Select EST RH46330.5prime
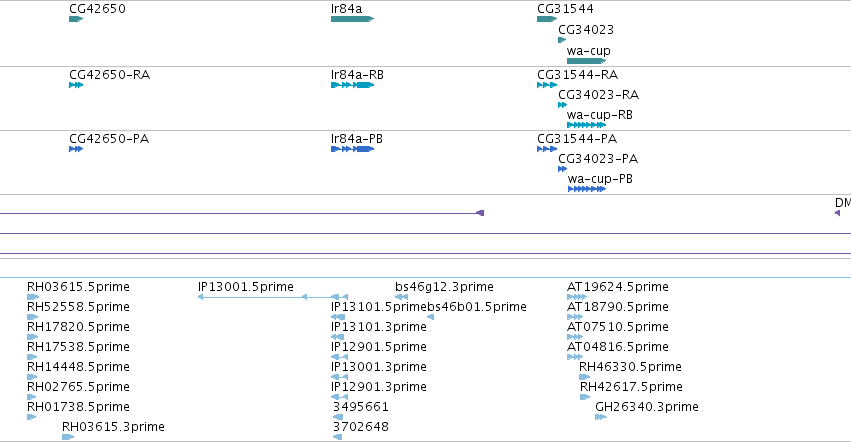Screen dimensions: 851x442 [x=630, y=367]
